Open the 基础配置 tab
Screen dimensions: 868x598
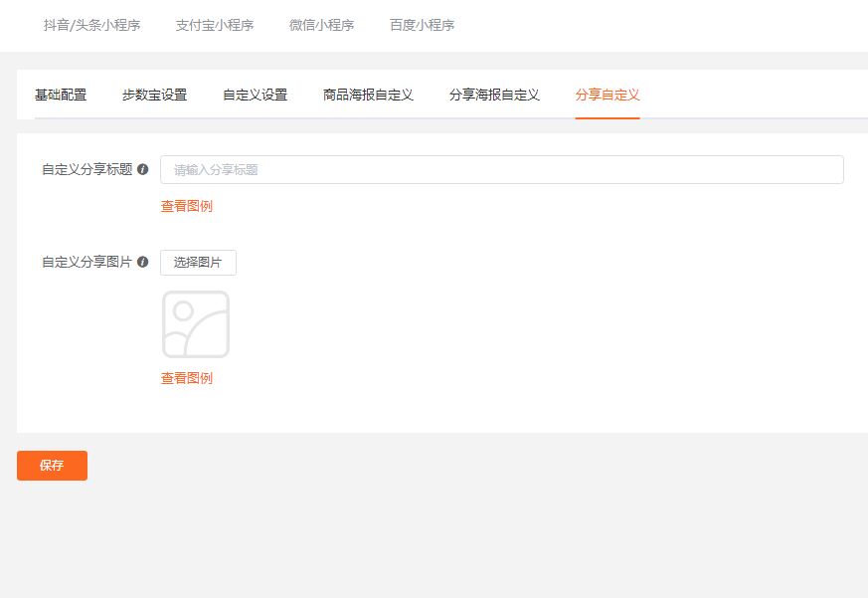[61, 95]
